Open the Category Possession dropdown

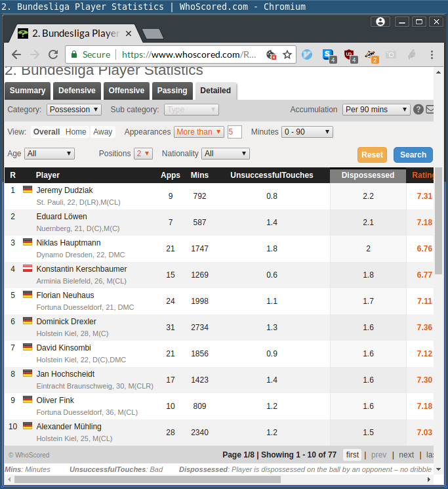tap(74, 110)
